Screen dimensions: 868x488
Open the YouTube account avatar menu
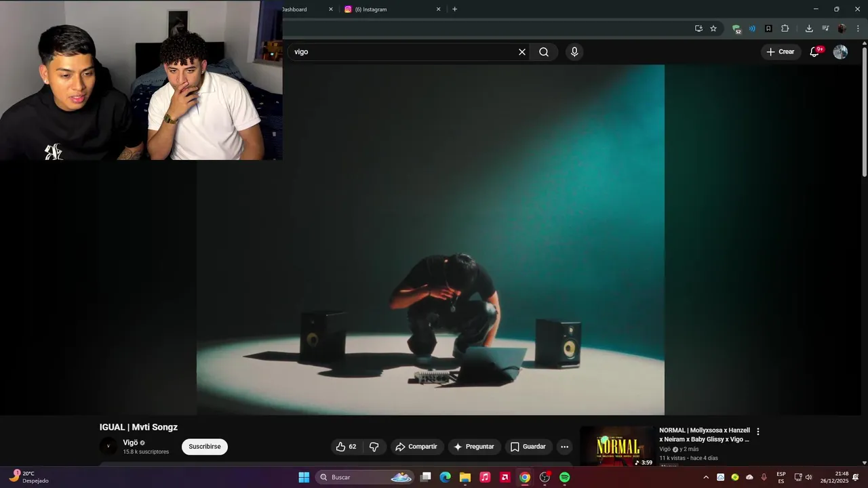pos(840,52)
